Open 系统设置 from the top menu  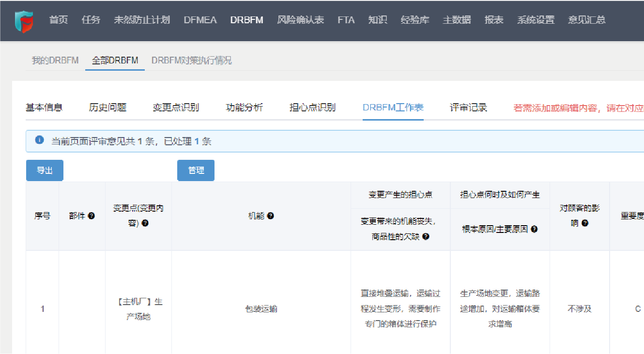[536, 20]
